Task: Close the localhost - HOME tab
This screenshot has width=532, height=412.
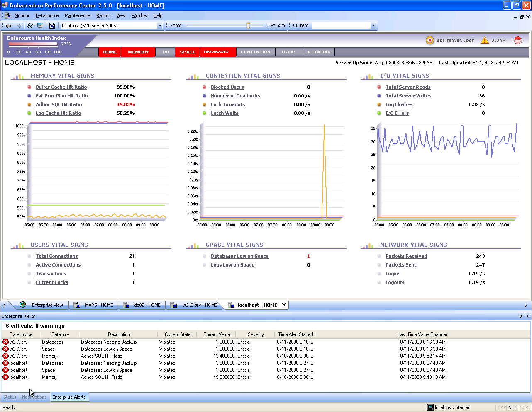Action: tap(284, 305)
